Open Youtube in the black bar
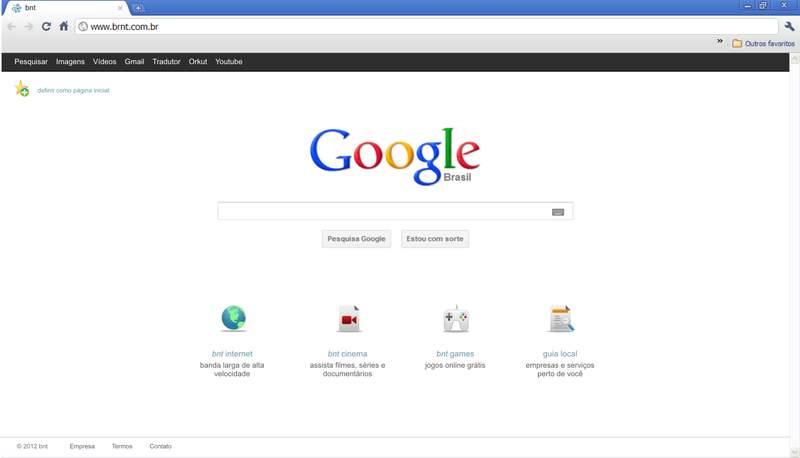Viewport: 800px width, 458px height. 229,62
